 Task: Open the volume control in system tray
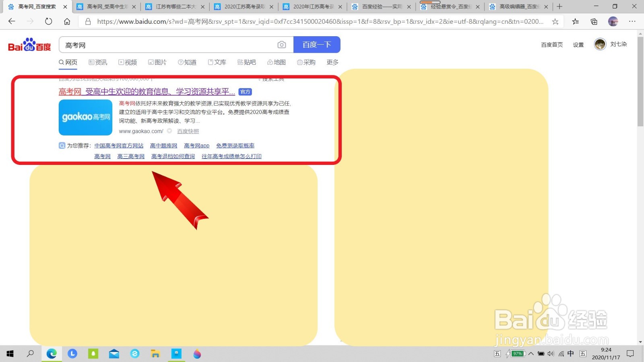[551, 354]
